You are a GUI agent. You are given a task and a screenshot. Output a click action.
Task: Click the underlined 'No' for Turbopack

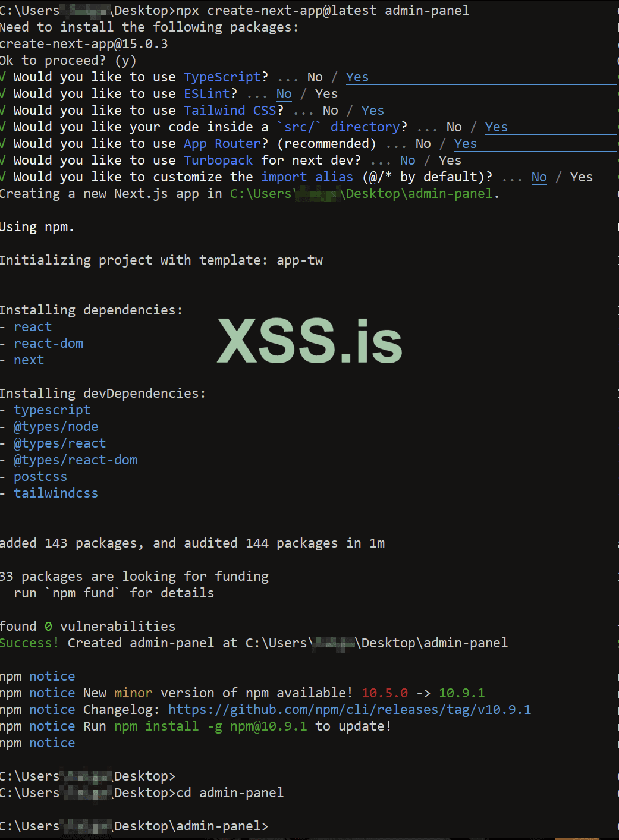[x=408, y=161]
